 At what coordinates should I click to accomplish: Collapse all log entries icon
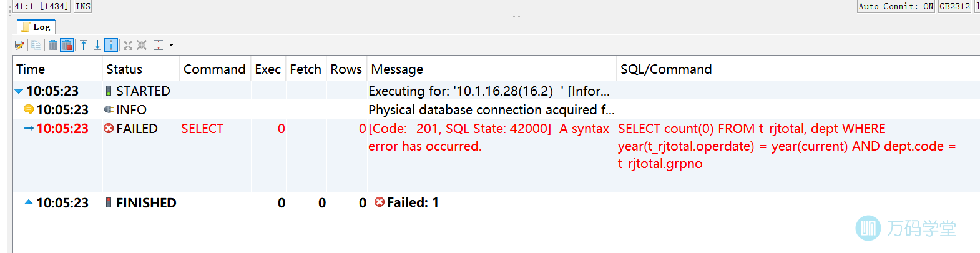(x=142, y=45)
